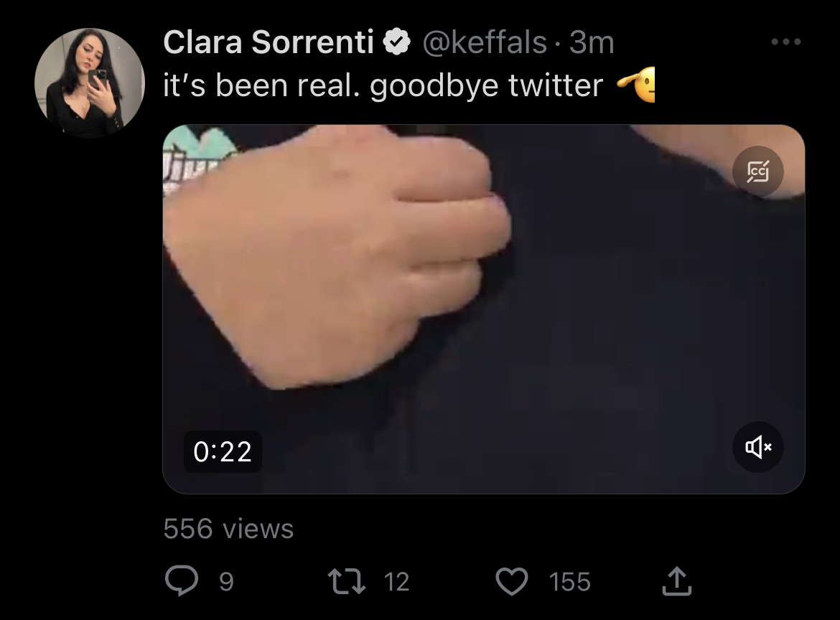Toggle closed captions on the video

pos(758,172)
